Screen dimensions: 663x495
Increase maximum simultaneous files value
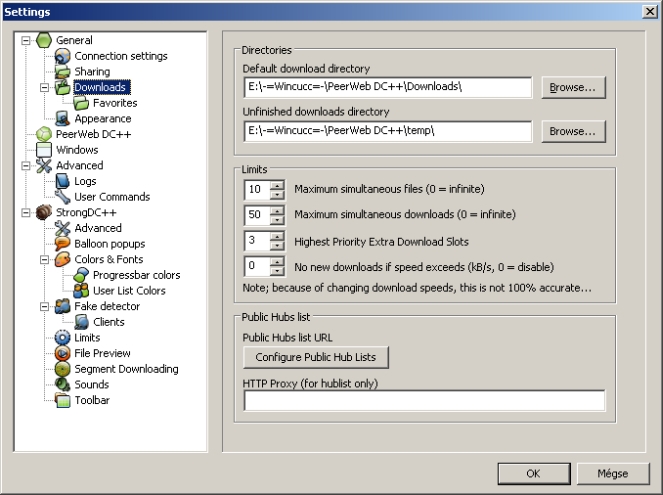coord(277,184)
